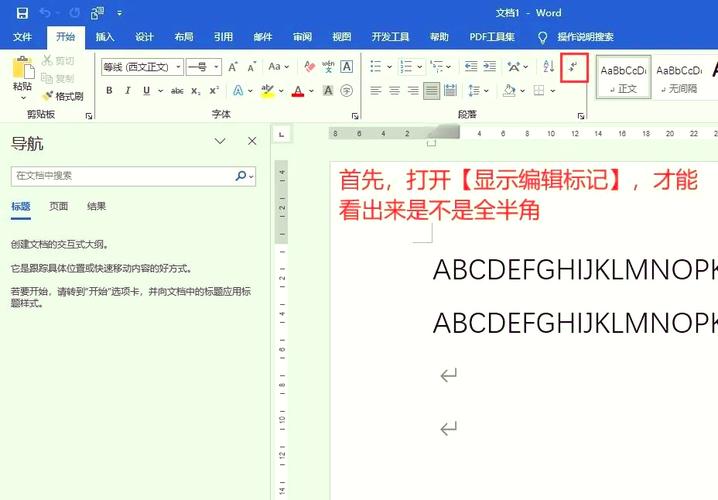
Task: Clear all formatting with eraser icon
Action: click(x=310, y=67)
